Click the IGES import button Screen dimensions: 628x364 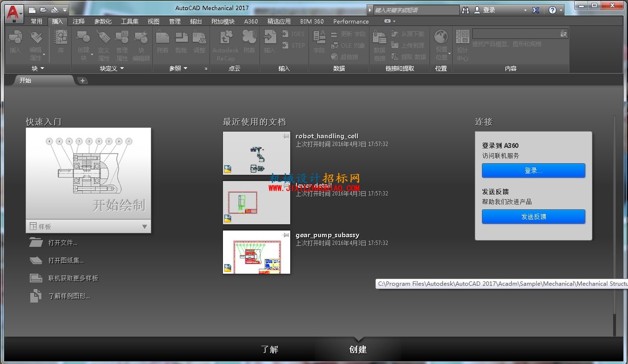coord(293,34)
